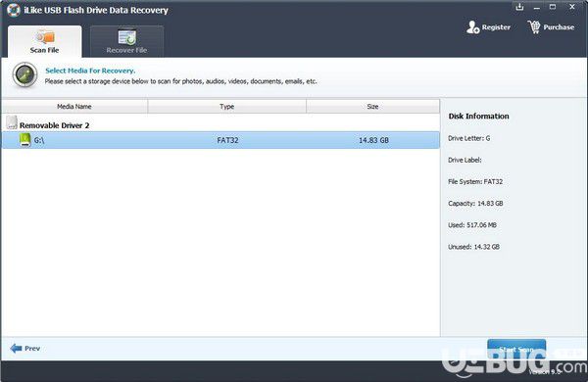
Task: Sort by Size column header
Action: (x=372, y=107)
